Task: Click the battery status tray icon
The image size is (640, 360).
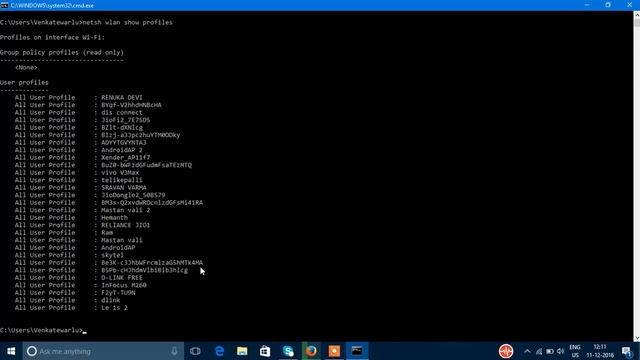Action: click(x=550, y=351)
